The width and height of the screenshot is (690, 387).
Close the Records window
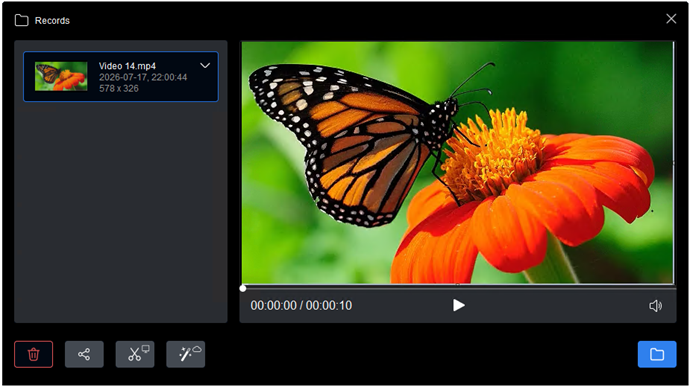tap(671, 18)
